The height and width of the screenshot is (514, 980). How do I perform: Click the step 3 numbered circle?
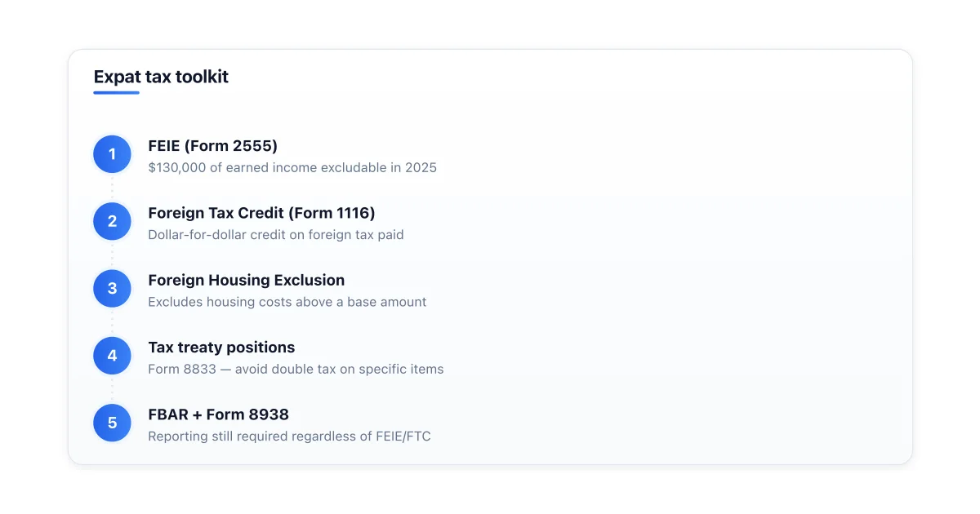(113, 288)
